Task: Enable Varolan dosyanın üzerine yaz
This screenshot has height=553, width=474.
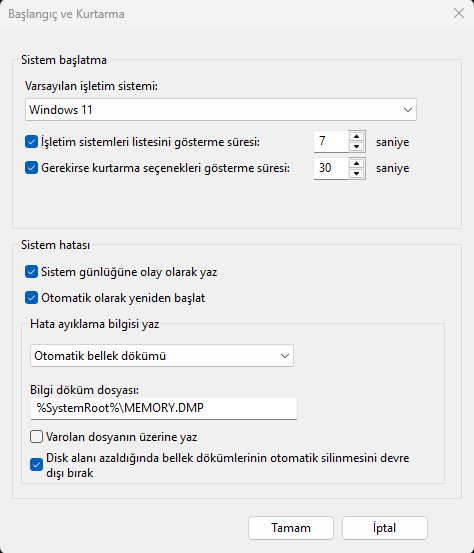Action: (36, 437)
